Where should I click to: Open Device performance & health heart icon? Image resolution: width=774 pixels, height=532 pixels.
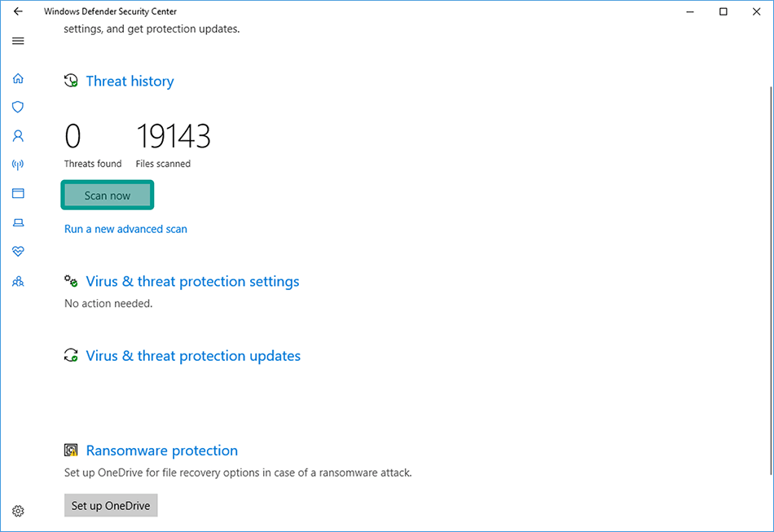click(x=18, y=252)
